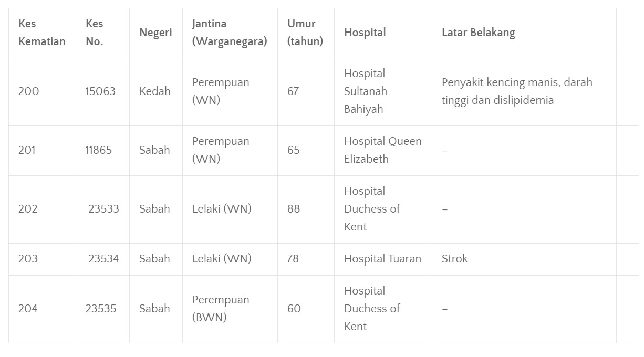
Task: Click case number 23534
Action: 102,259
